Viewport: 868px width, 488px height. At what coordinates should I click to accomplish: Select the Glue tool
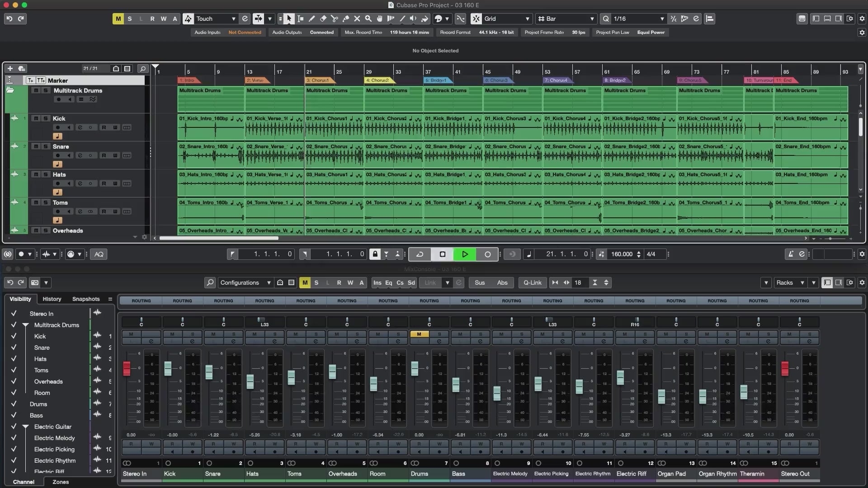[x=346, y=19]
